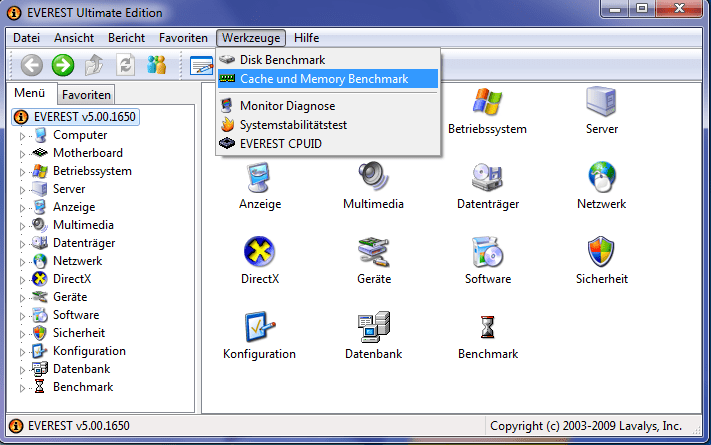The height and width of the screenshot is (445, 711).
Task: Expand the DirectX tree node
Action: [x=22, y=280]
